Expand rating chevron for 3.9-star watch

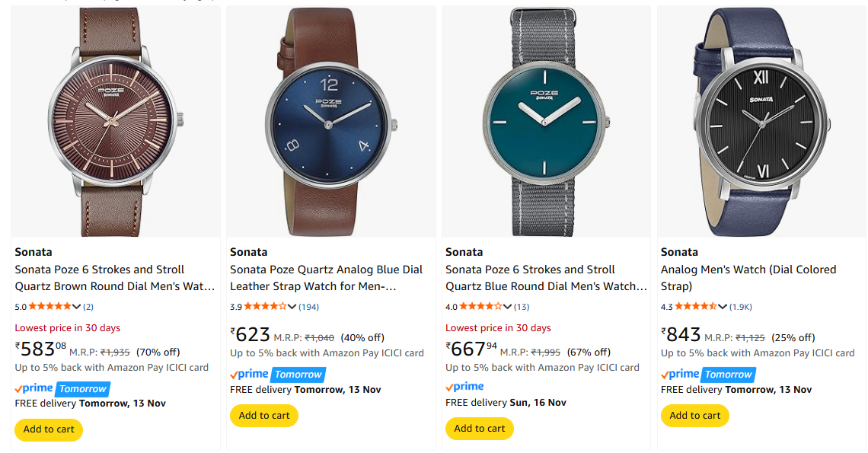[x=292, y=307]
